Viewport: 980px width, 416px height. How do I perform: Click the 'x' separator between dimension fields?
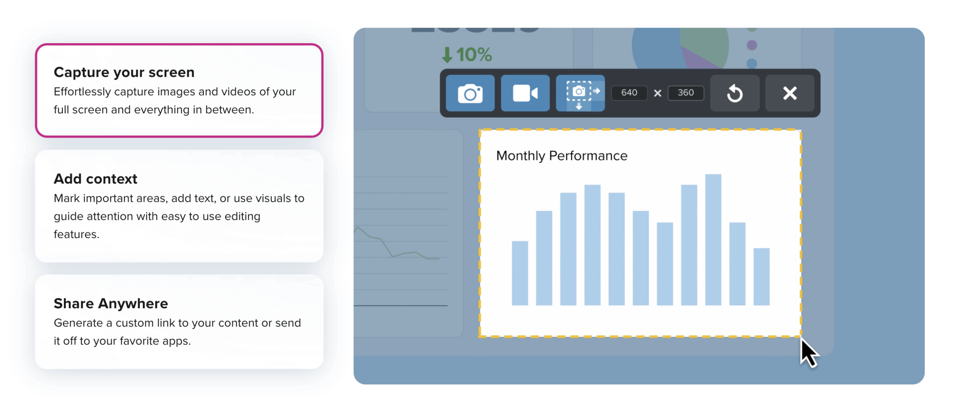click(x=657, y=93)
